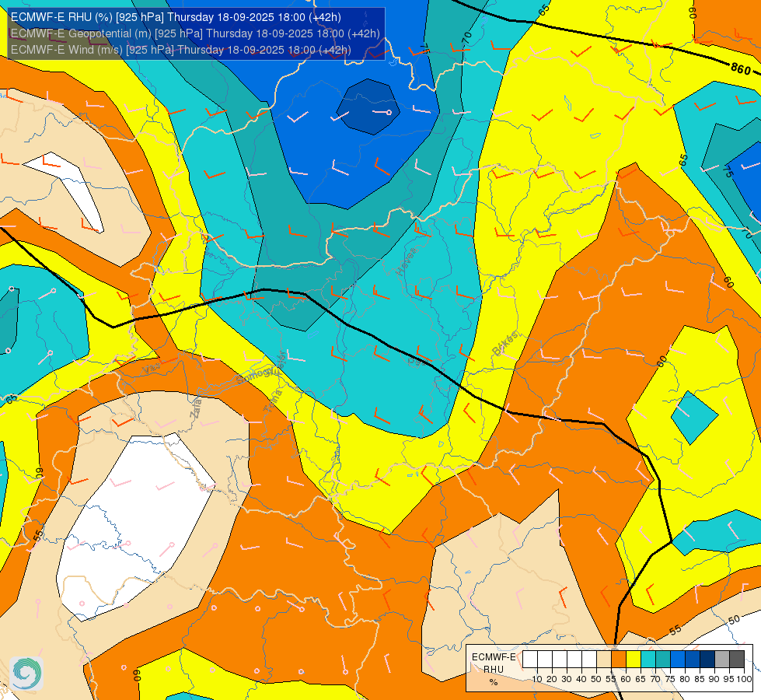Click the legend tick value 10
Viewport: 761px width, 700px height.
pyautogui.click(x=537, y=679)
